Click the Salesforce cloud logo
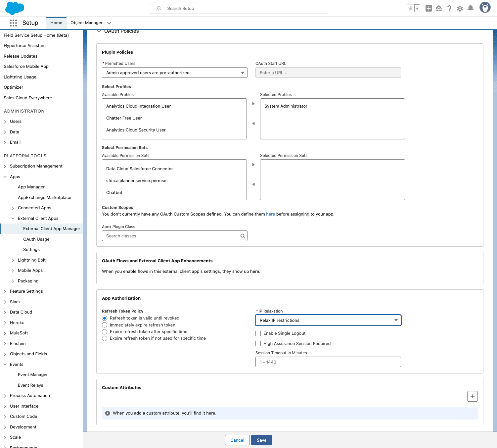This screenshot has width=497, height=448. coord(15,8)
